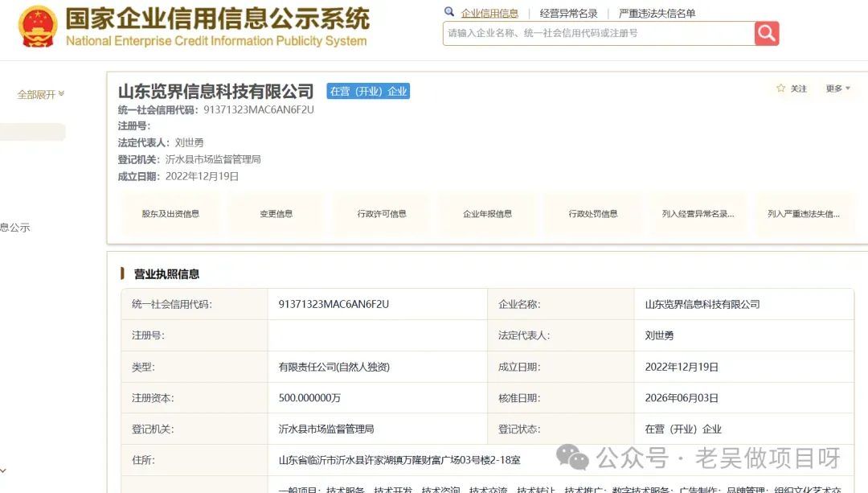This screenshot has width=868, height=493.
Task: Open 列入经营异常名录 section
Action: point(698,214)
